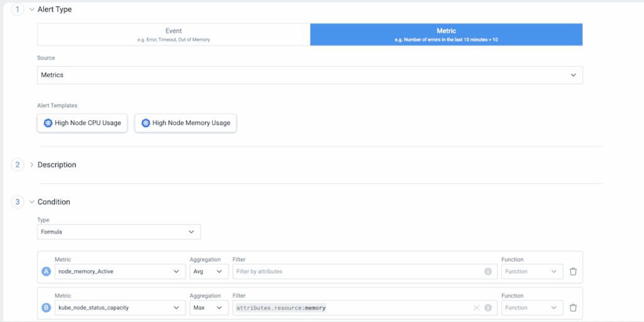Screen dimensions: 644x322
Task: Click the row B letter badge
Action: tap(46, 308)
